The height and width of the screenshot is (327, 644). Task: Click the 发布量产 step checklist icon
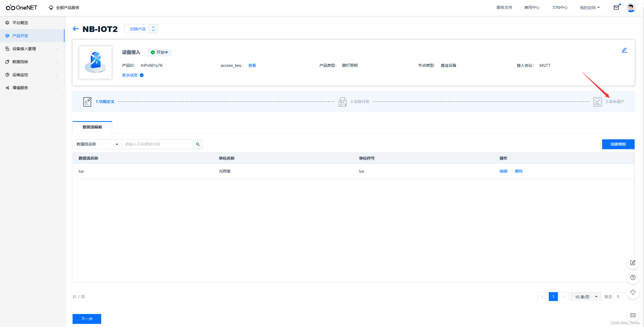tap(597, 102)
